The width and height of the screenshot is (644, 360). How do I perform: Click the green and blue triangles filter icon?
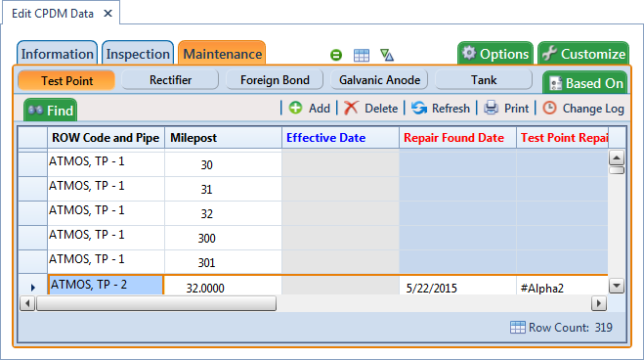387,55
